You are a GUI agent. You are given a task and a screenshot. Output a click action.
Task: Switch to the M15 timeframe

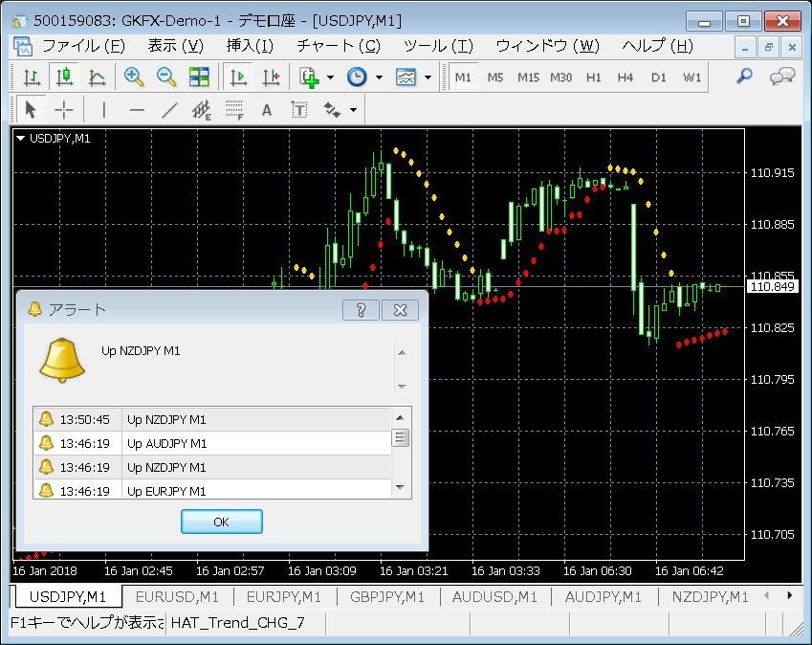pos(528,78)
